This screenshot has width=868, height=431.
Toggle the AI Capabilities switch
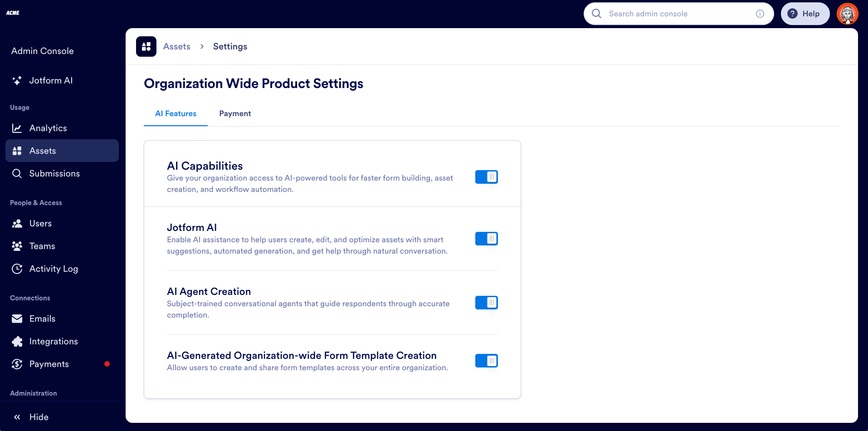(486, 177)
